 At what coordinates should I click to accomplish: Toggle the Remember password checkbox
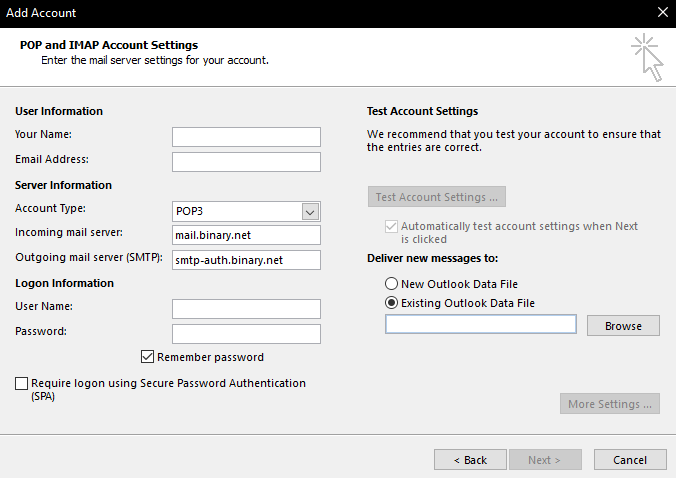[148, 357]
